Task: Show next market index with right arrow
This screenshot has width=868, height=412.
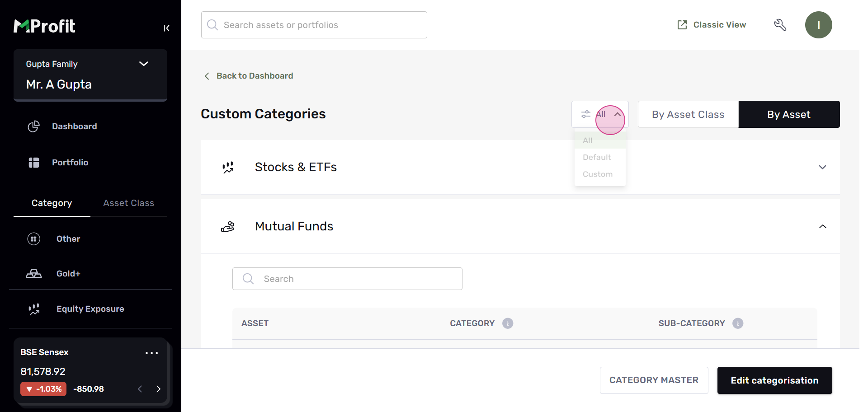Action: tap(158, 389)
